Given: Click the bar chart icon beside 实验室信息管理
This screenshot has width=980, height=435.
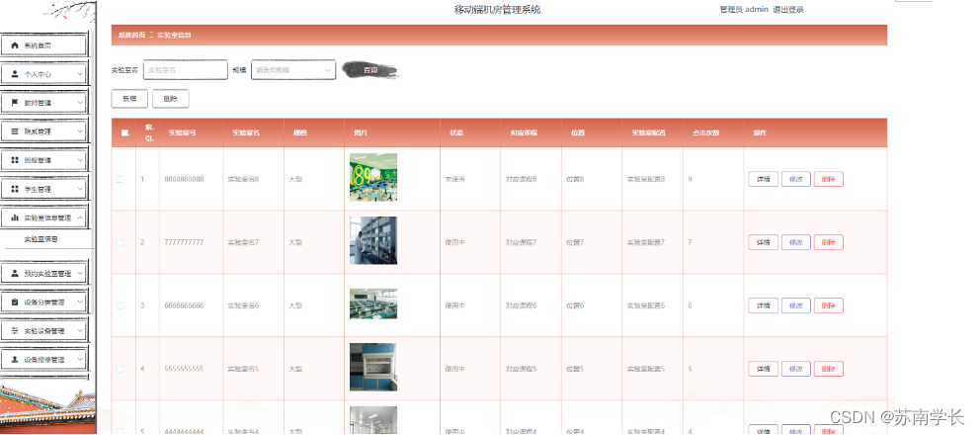Looking at the screenshot, I should tap(15, 217).
